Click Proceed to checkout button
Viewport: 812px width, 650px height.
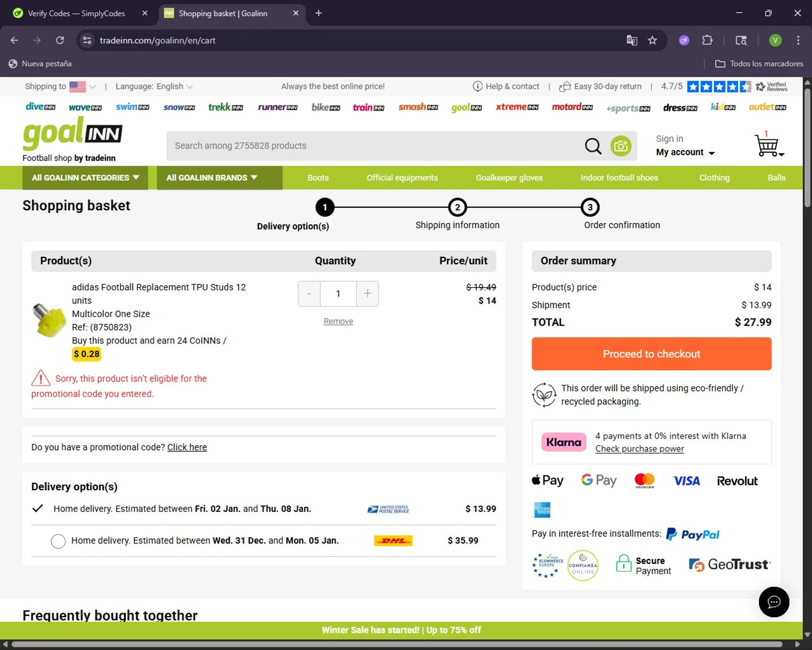(x=651, y=354)
